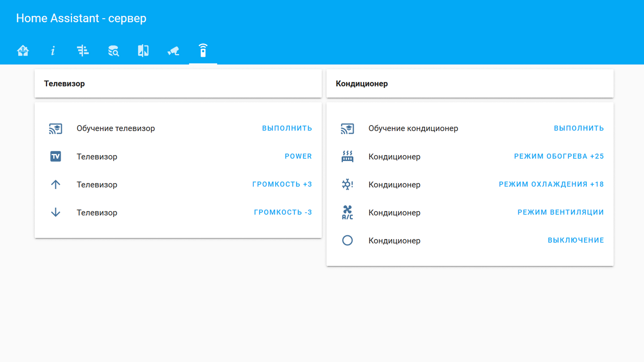The height and width of the screenshot is (362, 644).
Task: Activate ГРОМКОСТЬ -3 for the TV
Action: (x=283, y=213)
